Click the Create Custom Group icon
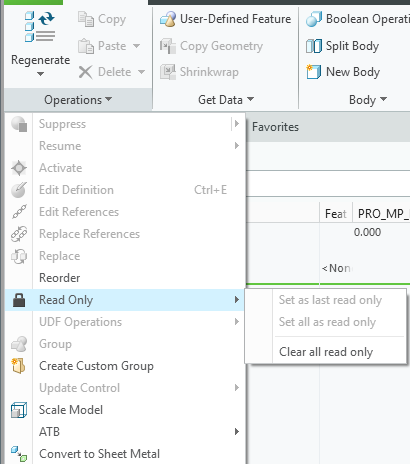Screen dimensions: 410x464 [19, 366]
